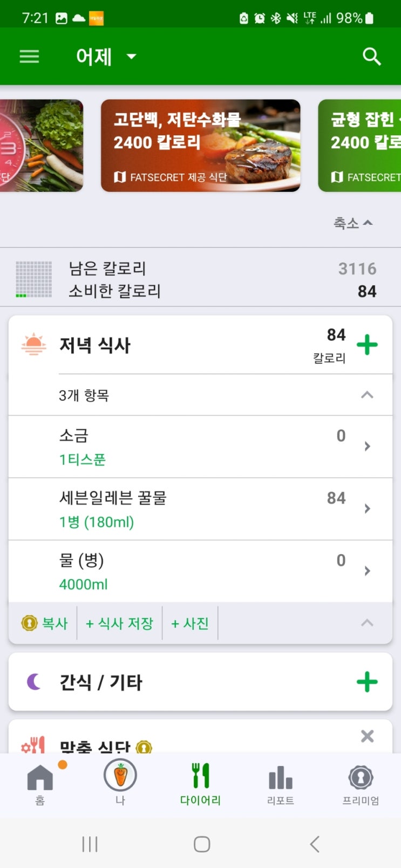Select the 다이어리 bottom tab
This screenshot has width=401, height=868.
200,782
